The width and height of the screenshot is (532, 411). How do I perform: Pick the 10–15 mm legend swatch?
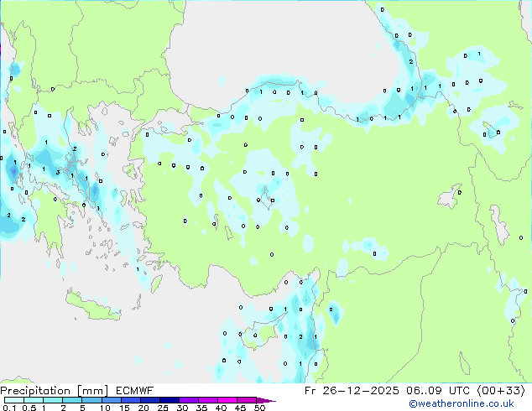click(x=111, y=400)
